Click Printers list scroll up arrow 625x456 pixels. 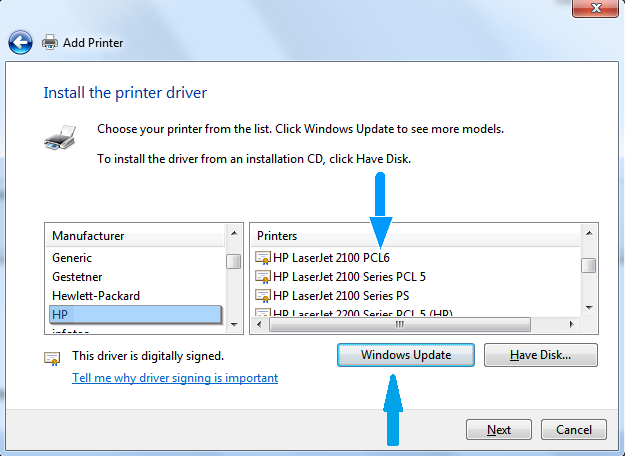[589, 233]
